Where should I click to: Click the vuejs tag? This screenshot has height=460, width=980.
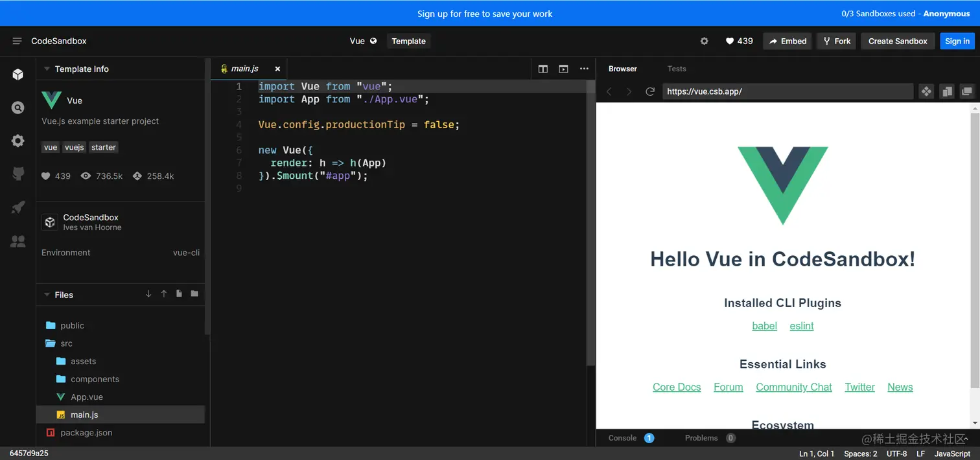[x=75, y=147]
